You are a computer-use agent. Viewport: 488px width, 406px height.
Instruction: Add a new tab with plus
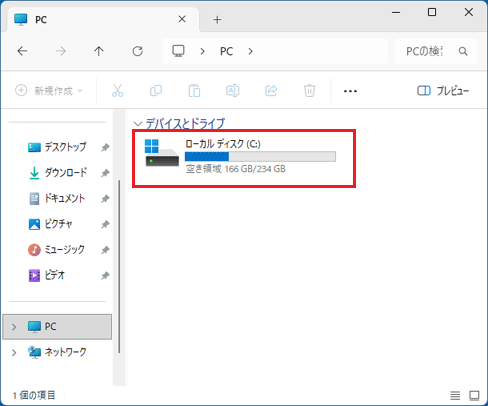[x=217, y=20]
